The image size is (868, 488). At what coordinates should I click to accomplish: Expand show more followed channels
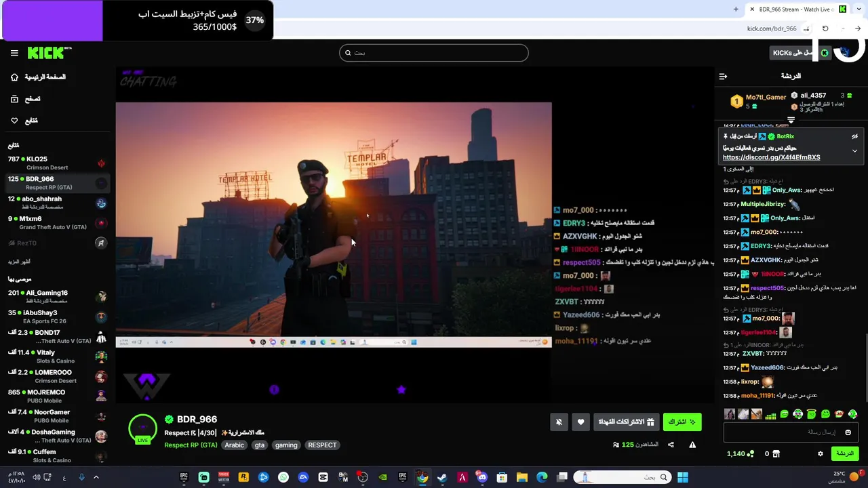19,262
